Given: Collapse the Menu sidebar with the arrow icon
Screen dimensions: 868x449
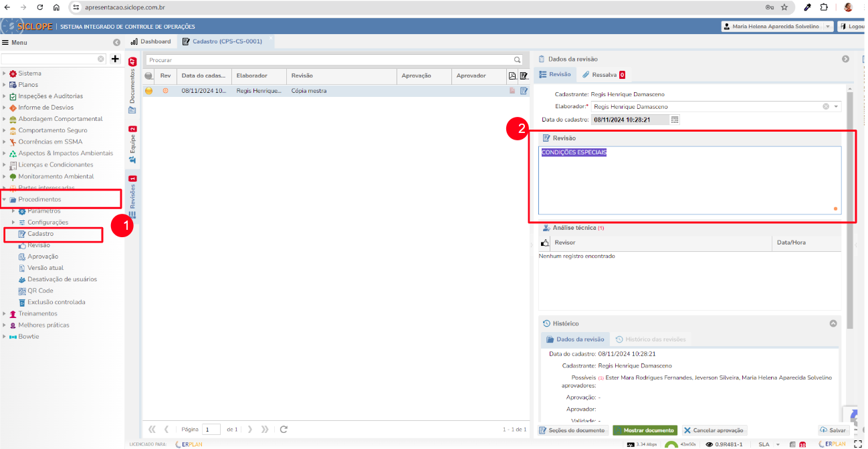Looking at the screenshot, I should [116, 42].
